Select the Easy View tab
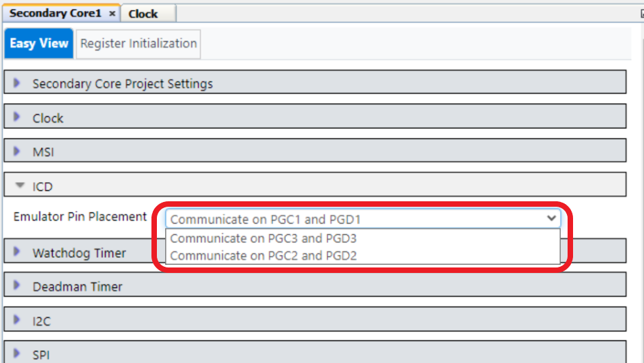Screen dimensions: 644x363 (39, 44)
